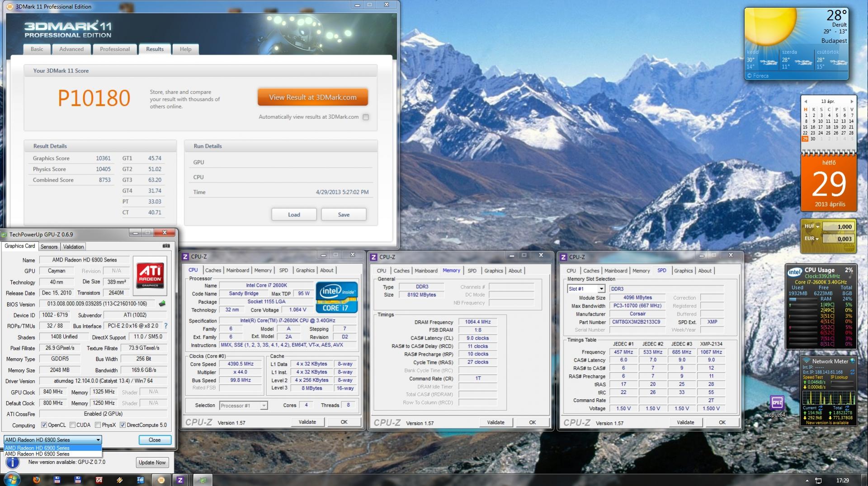Click the Intel logo in CPU Usage gadget
Image resolution: width=868 pixels, height=486 pixels.
[x=794, y=272]
